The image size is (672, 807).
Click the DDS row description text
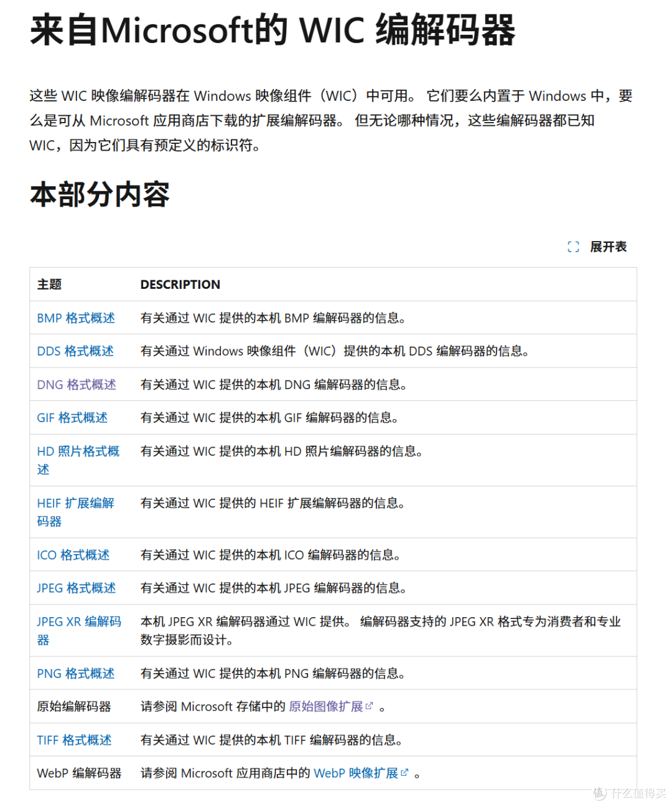click(x=335, y=351)
